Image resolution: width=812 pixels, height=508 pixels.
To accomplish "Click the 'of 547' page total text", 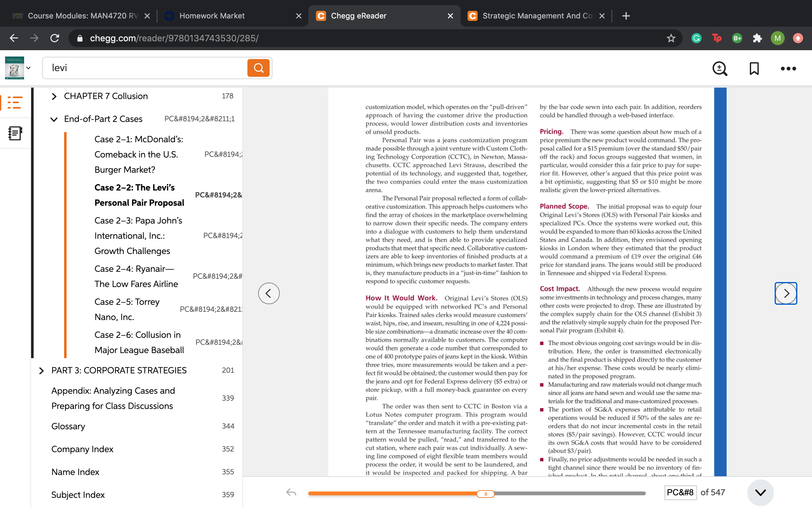I will coord(713,492).
